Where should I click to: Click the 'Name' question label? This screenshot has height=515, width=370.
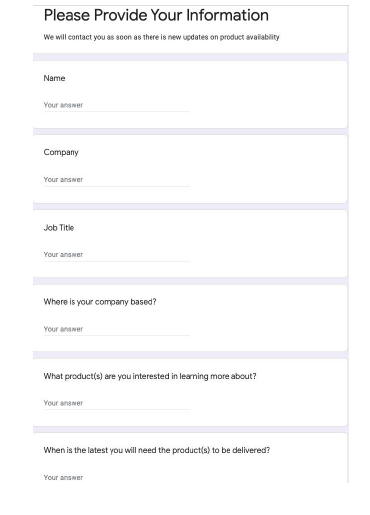click(x=54, y=78)
